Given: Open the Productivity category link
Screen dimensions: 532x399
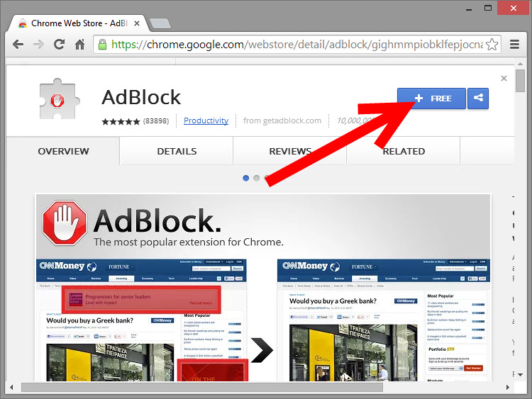Looking at the screenshot, I should 206,120.
